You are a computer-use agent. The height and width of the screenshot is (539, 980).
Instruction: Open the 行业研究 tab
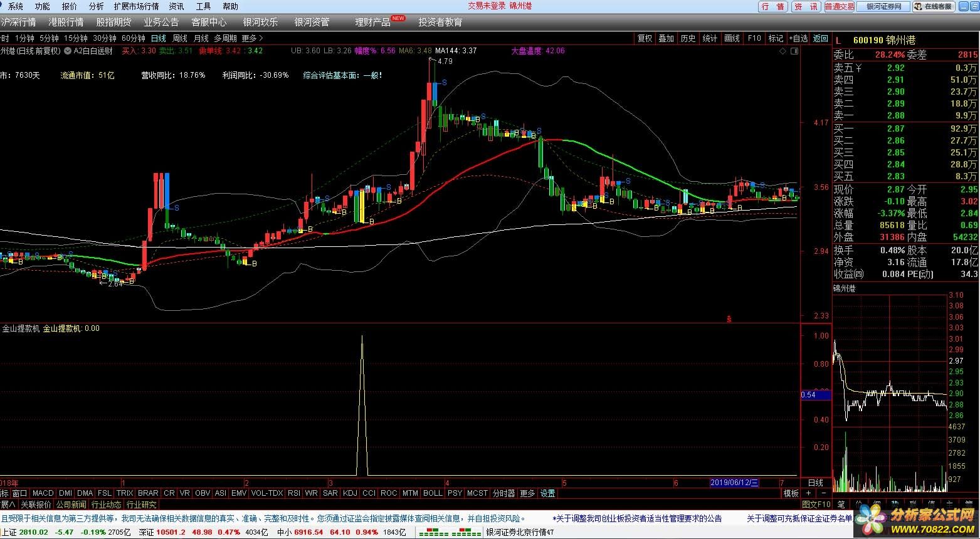tap(142, 505)
